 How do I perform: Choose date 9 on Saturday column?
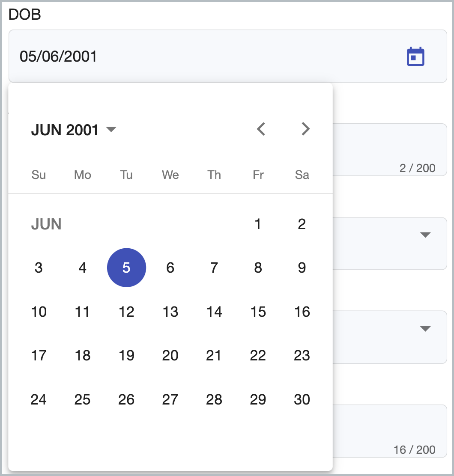pos(302,268)
